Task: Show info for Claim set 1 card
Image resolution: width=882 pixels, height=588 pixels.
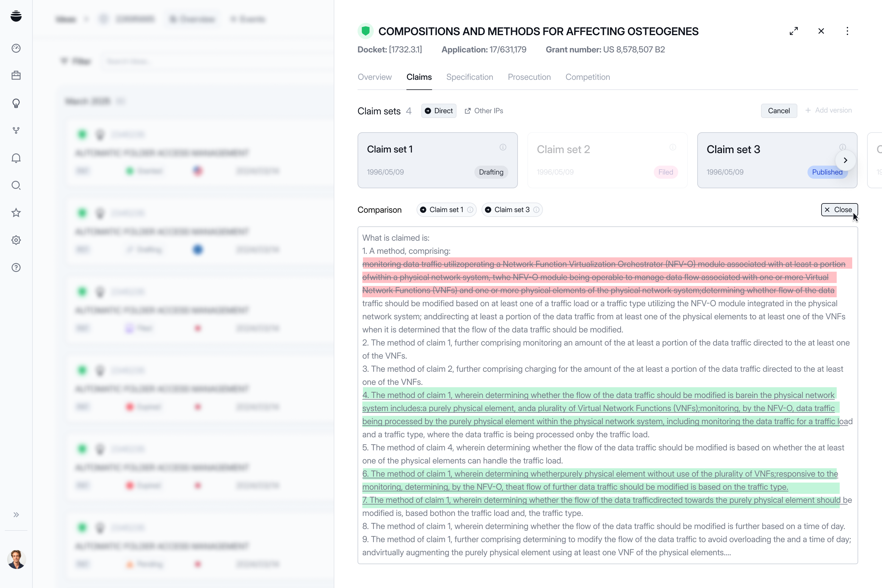Action: point(503,147)
